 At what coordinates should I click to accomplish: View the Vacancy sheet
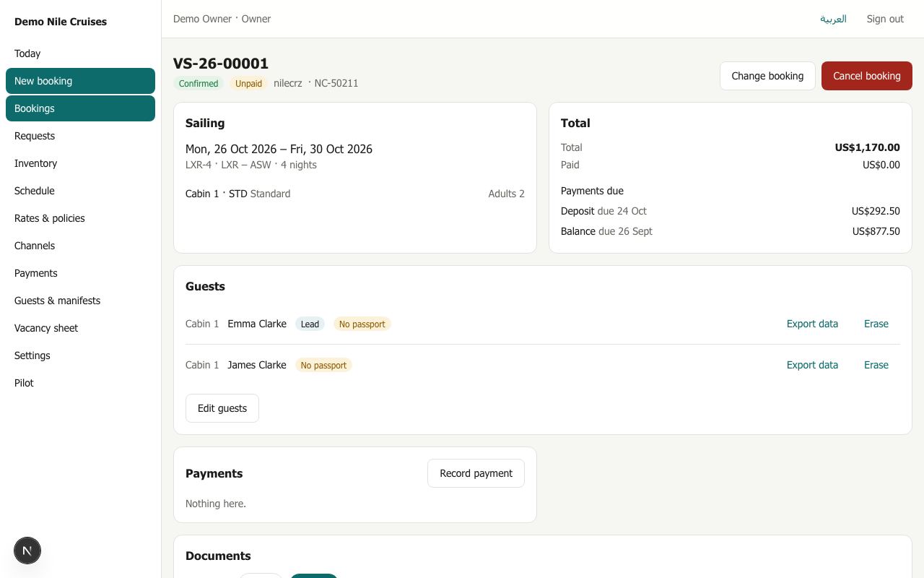(80, 328)
